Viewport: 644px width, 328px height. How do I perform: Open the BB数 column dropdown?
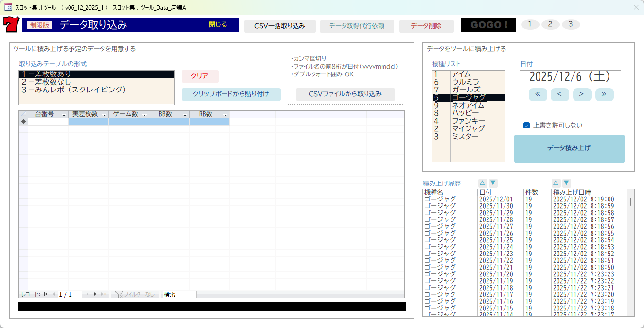click(x=184, y=114)
